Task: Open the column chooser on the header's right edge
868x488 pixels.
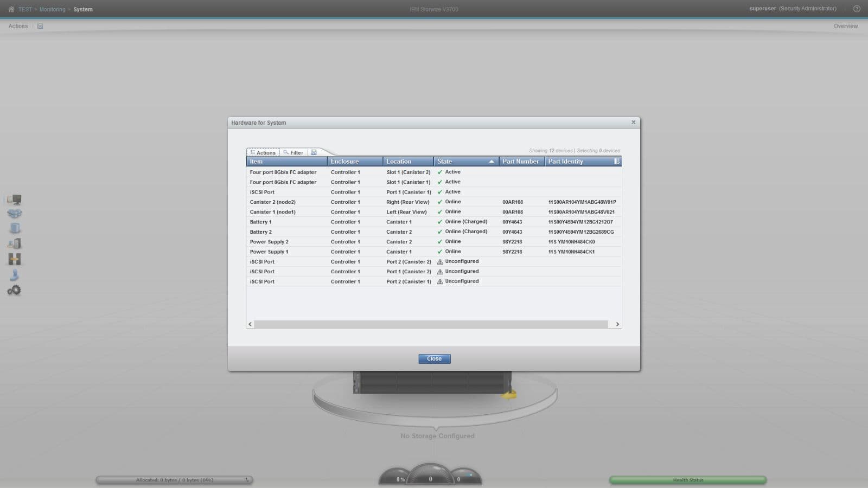Action: [616, 162]
